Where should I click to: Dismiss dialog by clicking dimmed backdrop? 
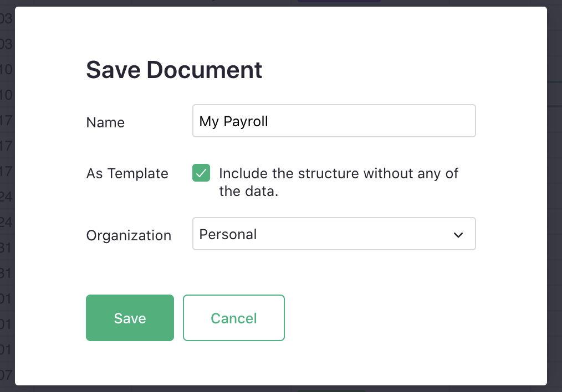[x=555, y=221]
